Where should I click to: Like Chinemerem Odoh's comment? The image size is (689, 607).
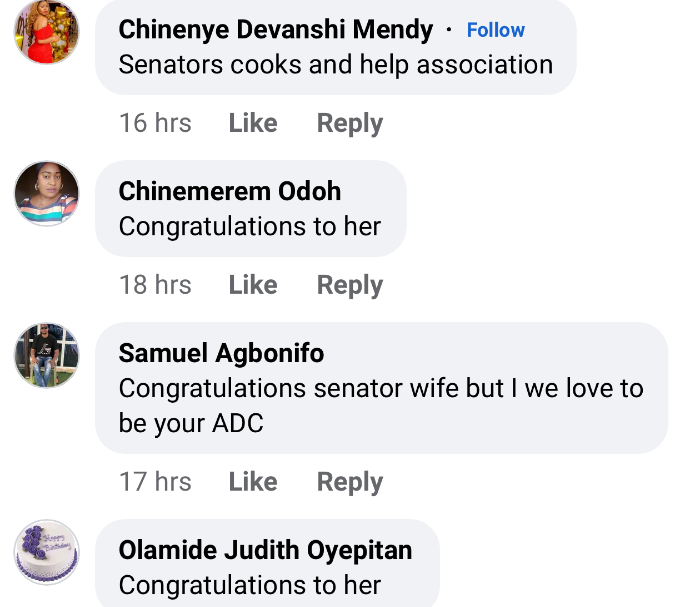click(x=252, y=285)
